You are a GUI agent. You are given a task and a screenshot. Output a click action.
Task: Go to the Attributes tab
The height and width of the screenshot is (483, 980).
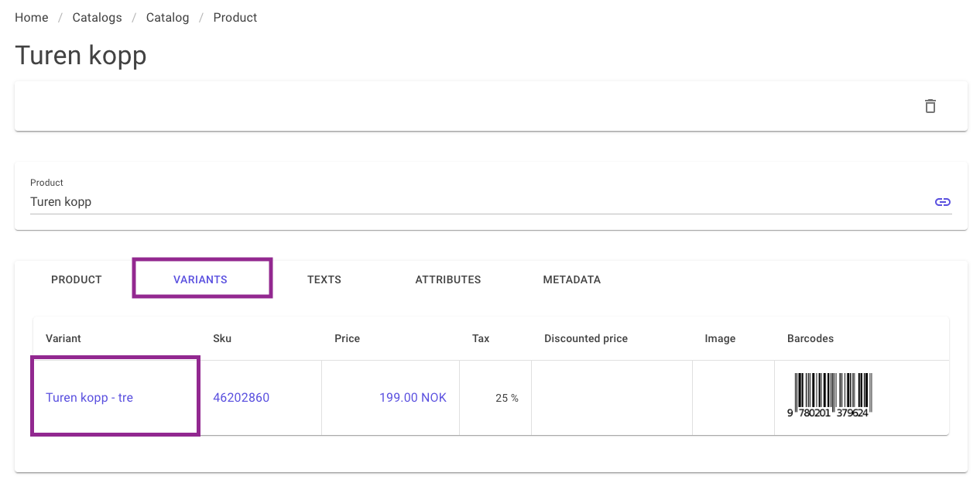(448, 279)
